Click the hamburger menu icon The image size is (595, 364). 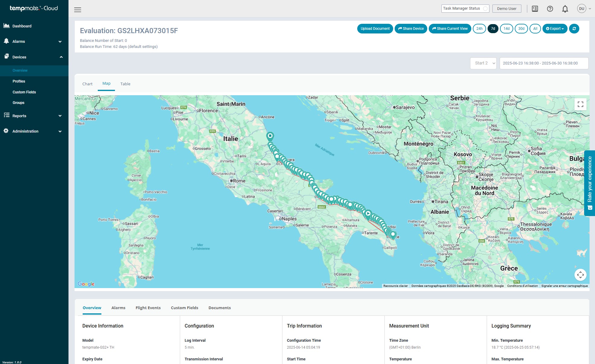pyautogui.click(x=78, y=10)
